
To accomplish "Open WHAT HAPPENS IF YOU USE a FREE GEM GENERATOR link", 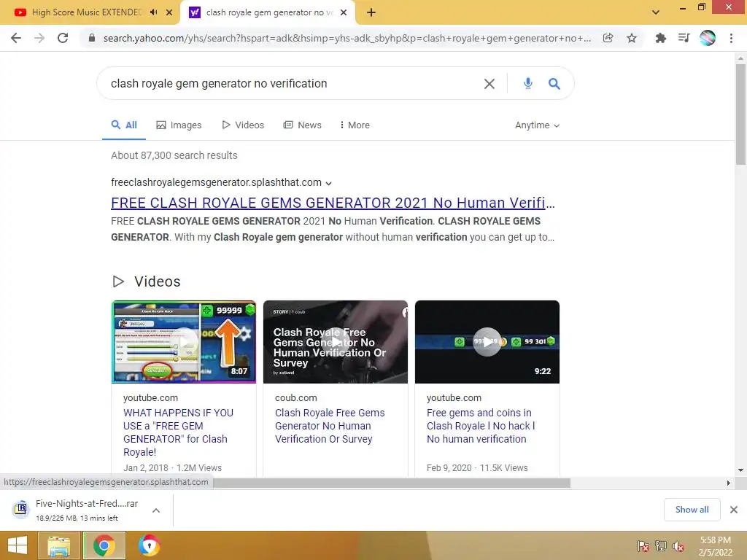I will (x=178, y=432).
